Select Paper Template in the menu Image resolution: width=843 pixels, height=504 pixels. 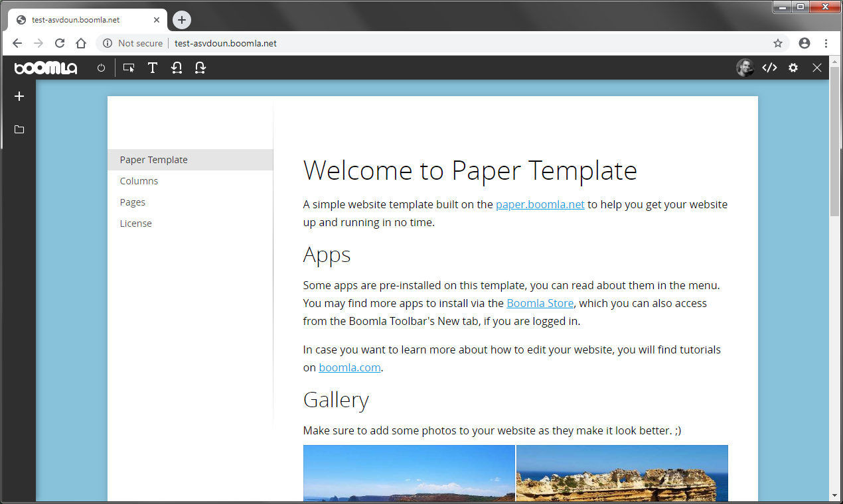click(191, 160)
